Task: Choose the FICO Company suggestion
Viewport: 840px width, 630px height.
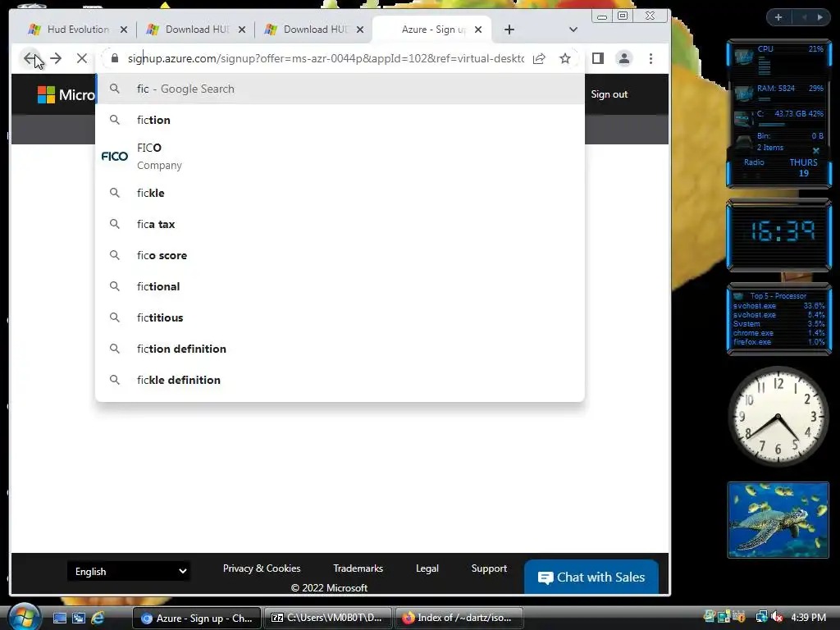Action: tap(340, 157)
